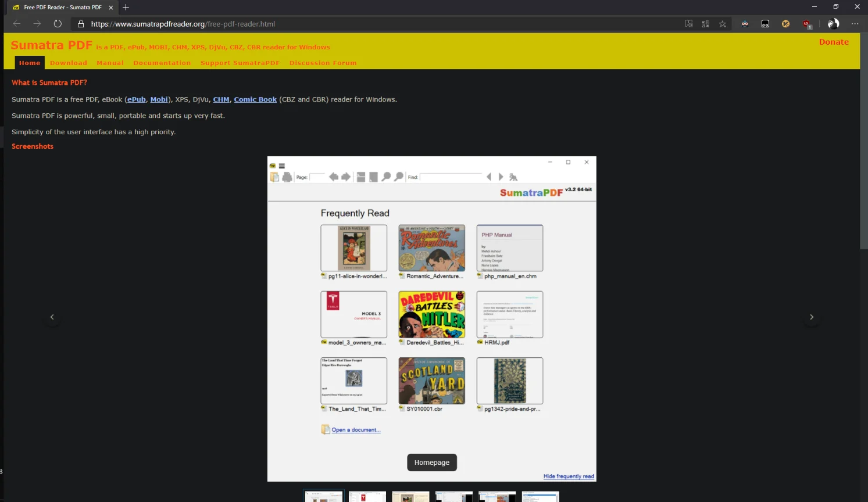Click the open file icon in SumatraPDF toolbar
868x502 pixels.
pos(274,177)
